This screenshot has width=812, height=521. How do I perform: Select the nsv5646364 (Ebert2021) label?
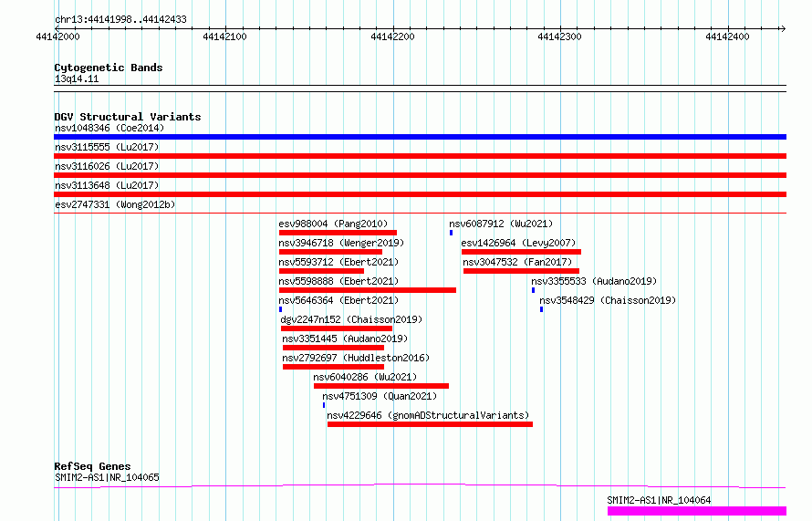tap(338, 300)
